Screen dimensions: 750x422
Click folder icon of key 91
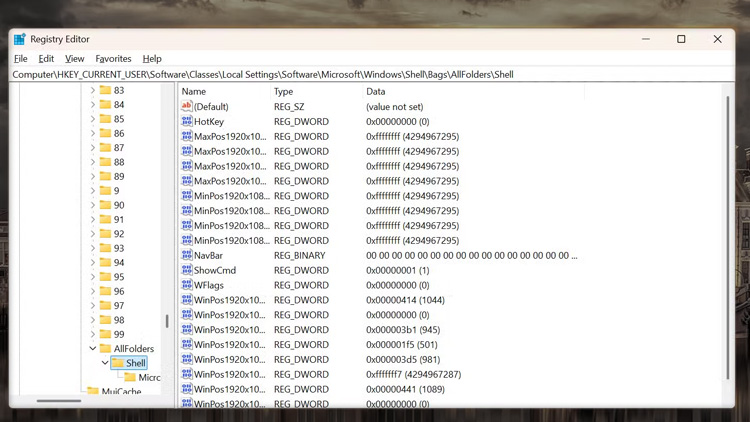(x=105, y=219)
